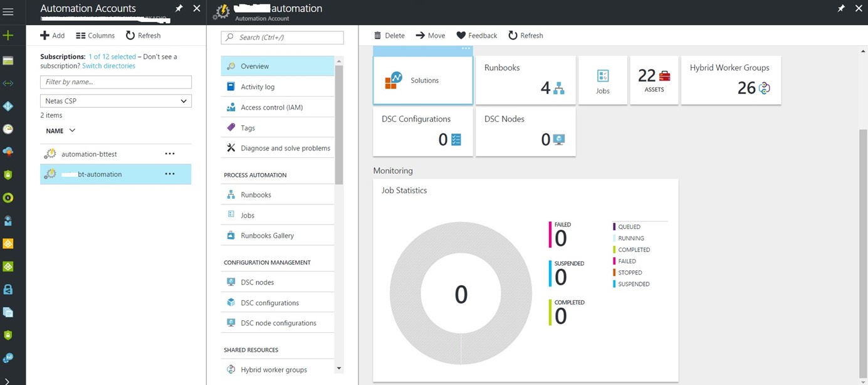Open ellipsis menu for automation-bttest
This screenshot has width=868, height=385.
170,154
